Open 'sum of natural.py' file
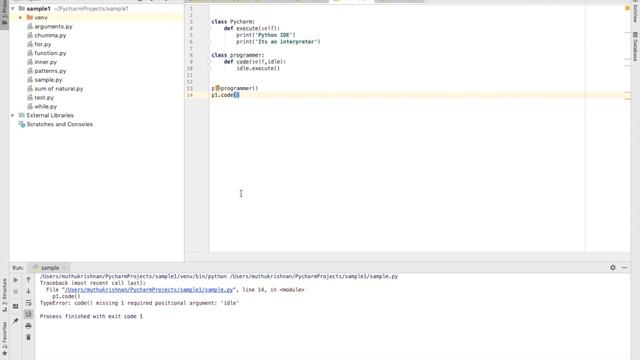 point(58,89)
